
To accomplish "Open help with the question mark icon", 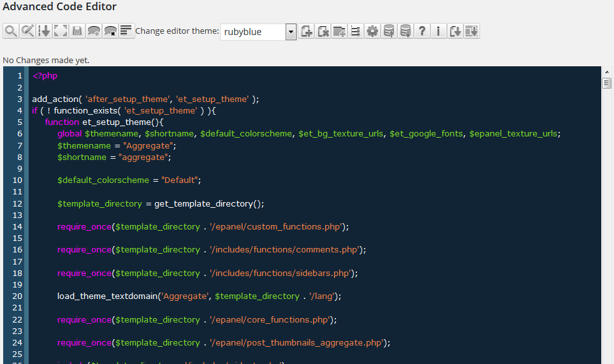I will [x=421, y=31].
